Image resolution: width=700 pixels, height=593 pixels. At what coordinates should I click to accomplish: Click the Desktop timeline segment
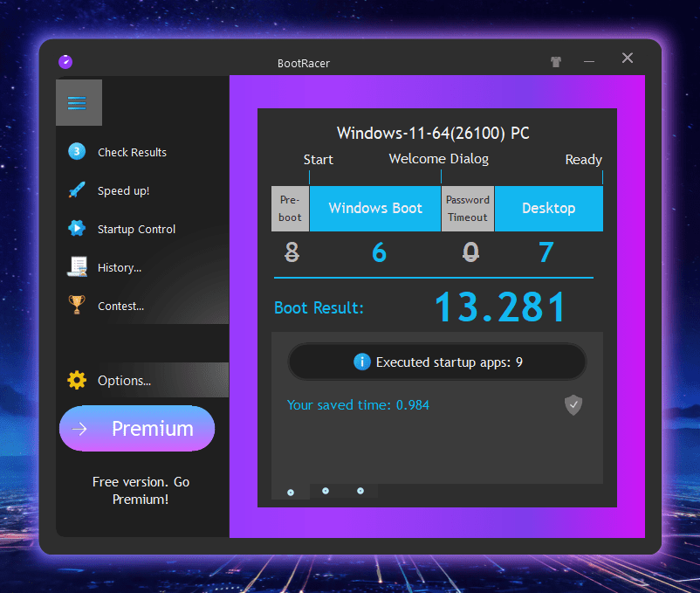tap(548, 209)
